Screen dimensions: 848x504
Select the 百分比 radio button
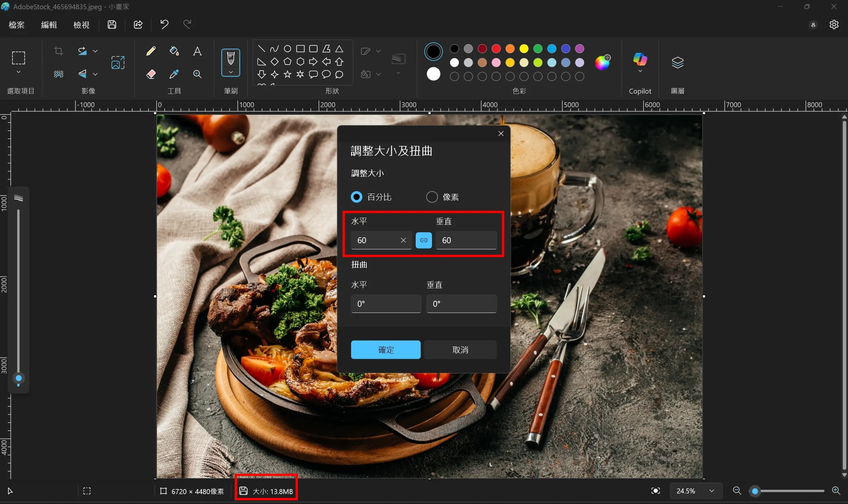tap(356, 197)
